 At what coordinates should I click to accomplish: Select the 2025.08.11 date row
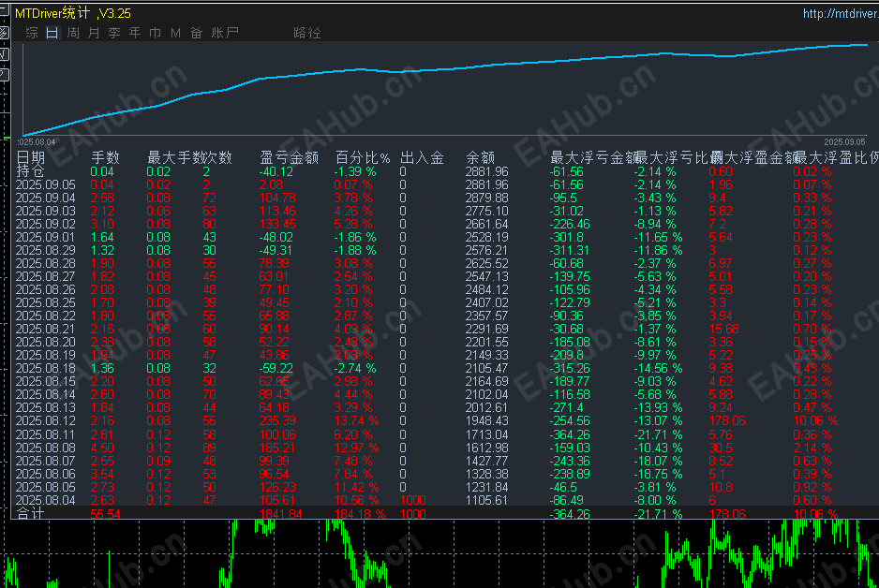pos(45,434)
